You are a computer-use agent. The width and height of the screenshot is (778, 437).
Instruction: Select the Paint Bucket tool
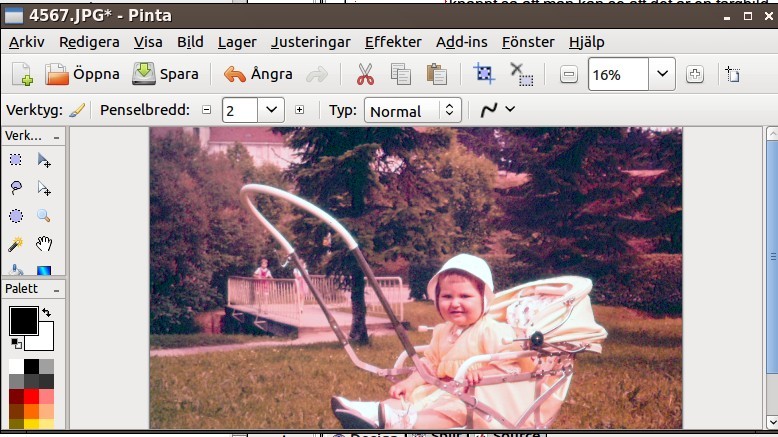[16, 269]
